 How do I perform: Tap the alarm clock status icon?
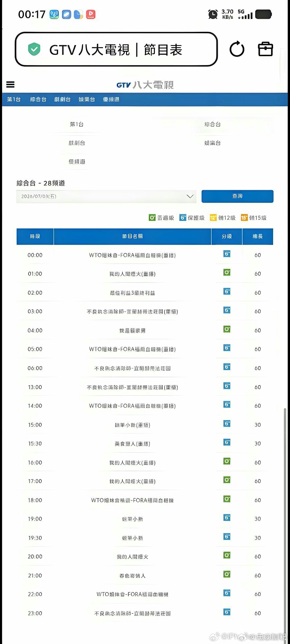(x=213, y=14)
